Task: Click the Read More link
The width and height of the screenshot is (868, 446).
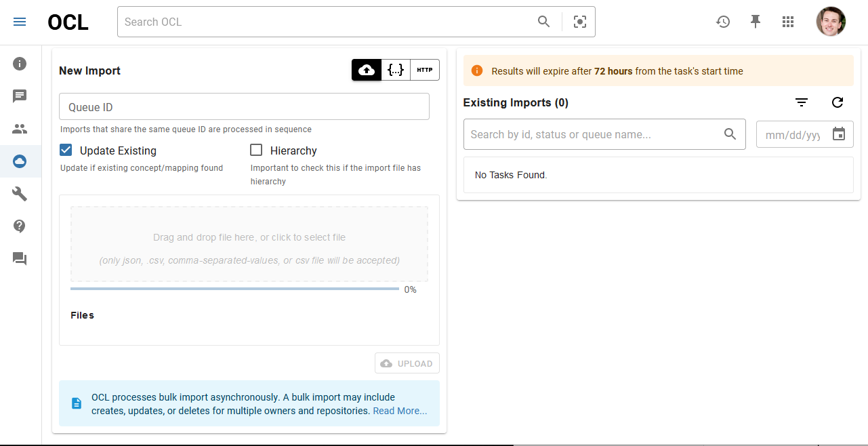Action: (x=400, y=411)
